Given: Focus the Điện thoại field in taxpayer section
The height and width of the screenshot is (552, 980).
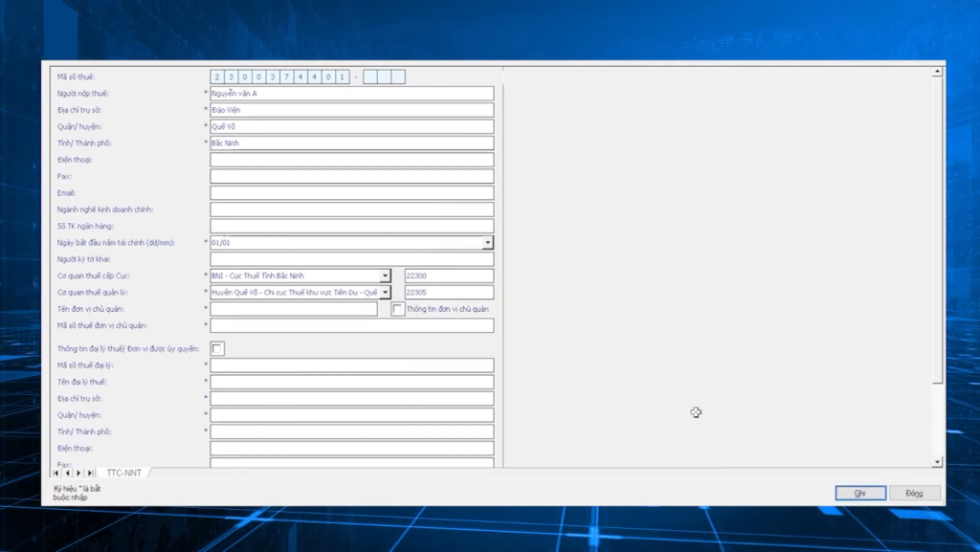Looking at the screenshot, I should click(352, 160).
